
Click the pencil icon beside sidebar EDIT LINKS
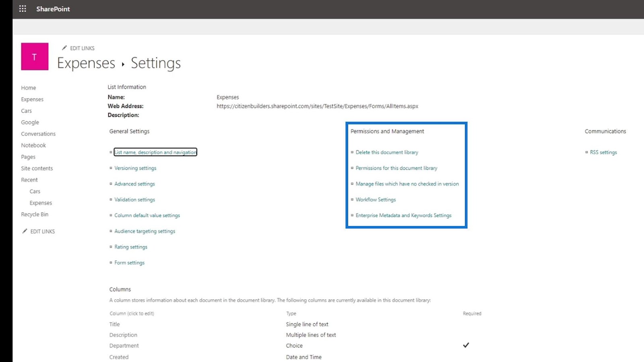pos(25,231)
